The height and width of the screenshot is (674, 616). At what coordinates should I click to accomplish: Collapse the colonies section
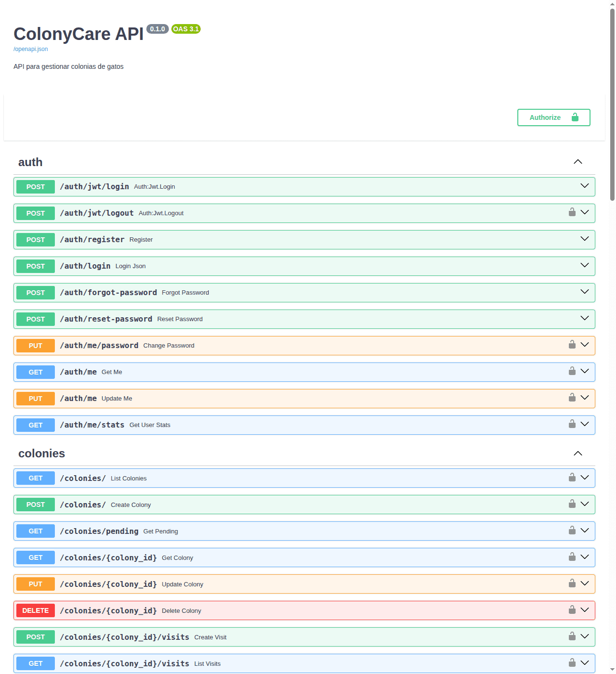tap(578, 454)
